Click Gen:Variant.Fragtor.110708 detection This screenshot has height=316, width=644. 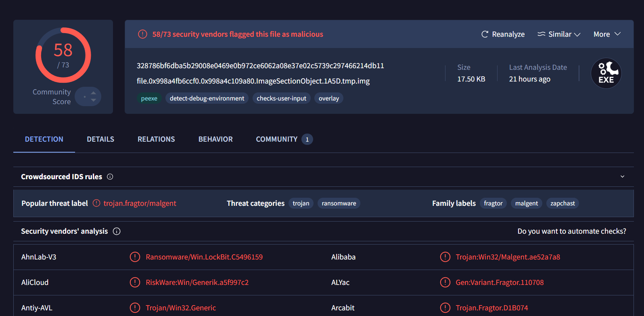coord(500,283)
